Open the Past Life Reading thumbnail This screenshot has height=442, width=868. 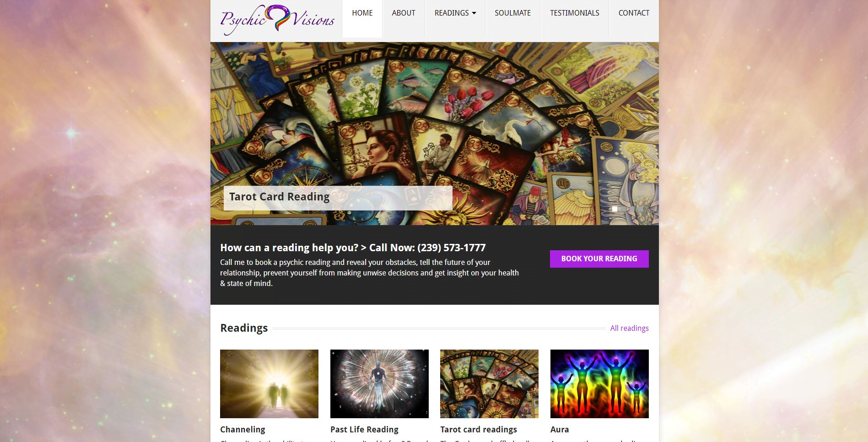click(x=379, y=384)
